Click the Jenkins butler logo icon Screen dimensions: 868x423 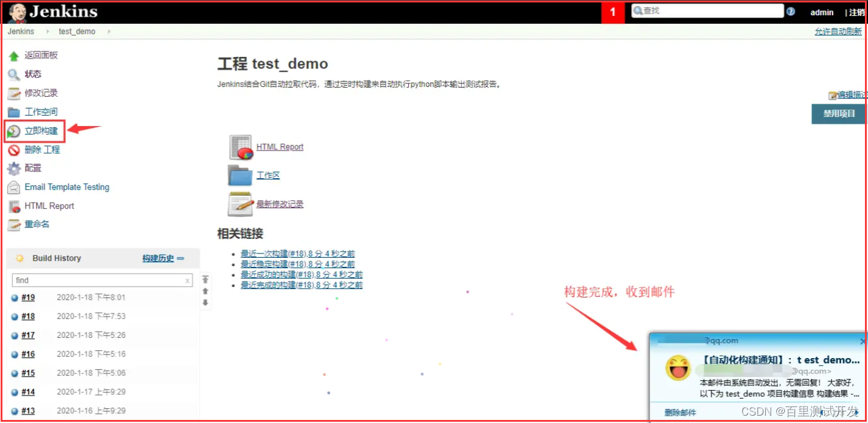tap(17, 12)
